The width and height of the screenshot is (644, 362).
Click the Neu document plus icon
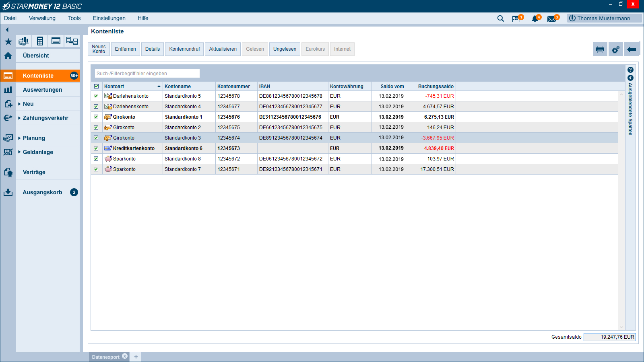(x=8, y=104)
